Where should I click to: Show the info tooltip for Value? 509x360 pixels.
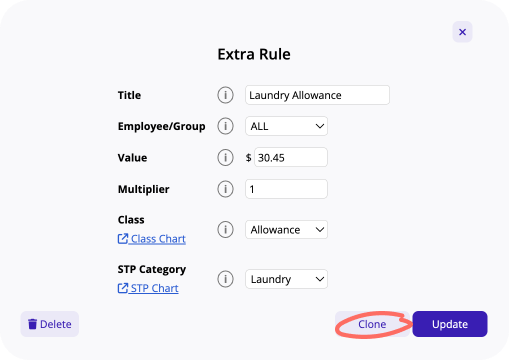[225, 157]
